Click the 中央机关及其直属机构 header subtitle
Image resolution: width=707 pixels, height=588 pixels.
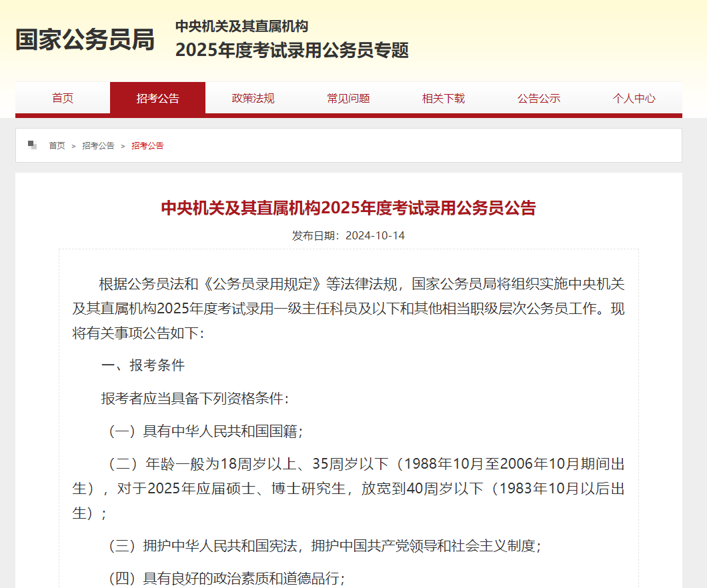pyautogui.click(x=241, y=26)
